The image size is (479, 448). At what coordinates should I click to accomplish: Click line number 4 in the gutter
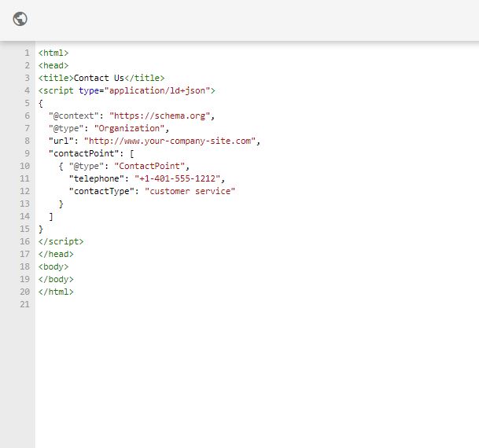28,90
